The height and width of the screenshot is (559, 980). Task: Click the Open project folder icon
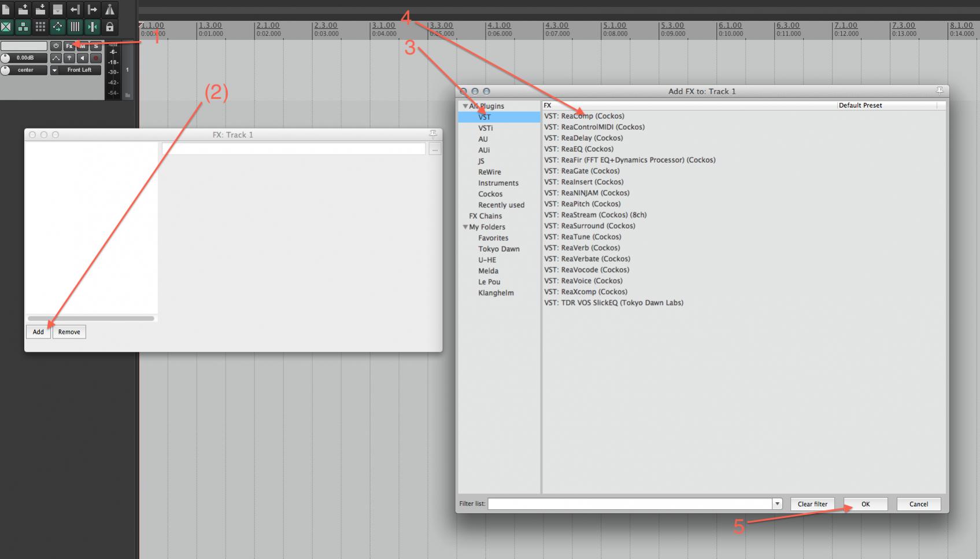pyautogui.click(x=23, y=9)
